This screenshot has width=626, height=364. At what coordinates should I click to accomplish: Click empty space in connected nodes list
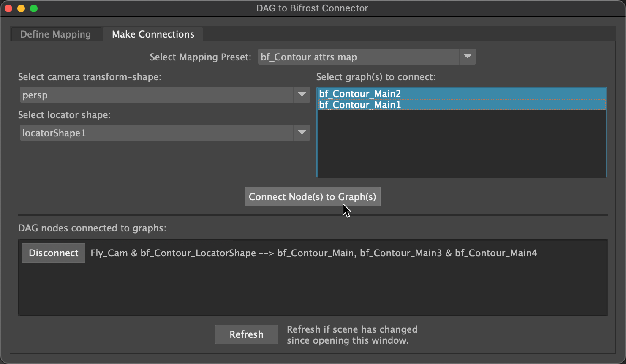point(313,291)
